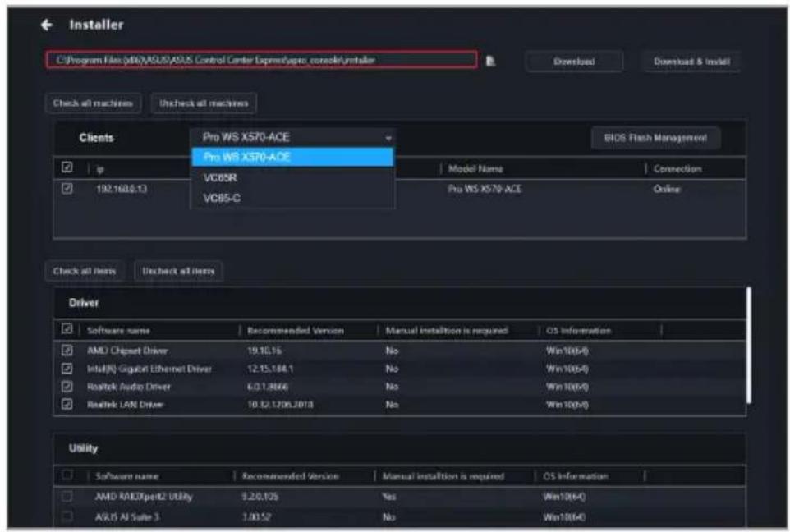Go back with the arrow beside Installer
This screenshot has width=790, height=532.
point(47,25)
